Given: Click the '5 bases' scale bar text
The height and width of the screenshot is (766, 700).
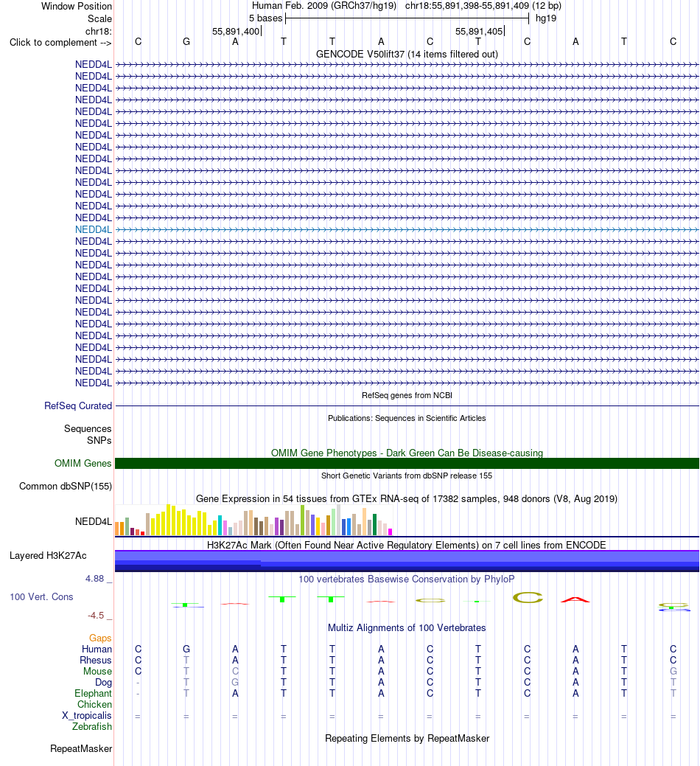Looking at the screenshot, I should 265,18.
